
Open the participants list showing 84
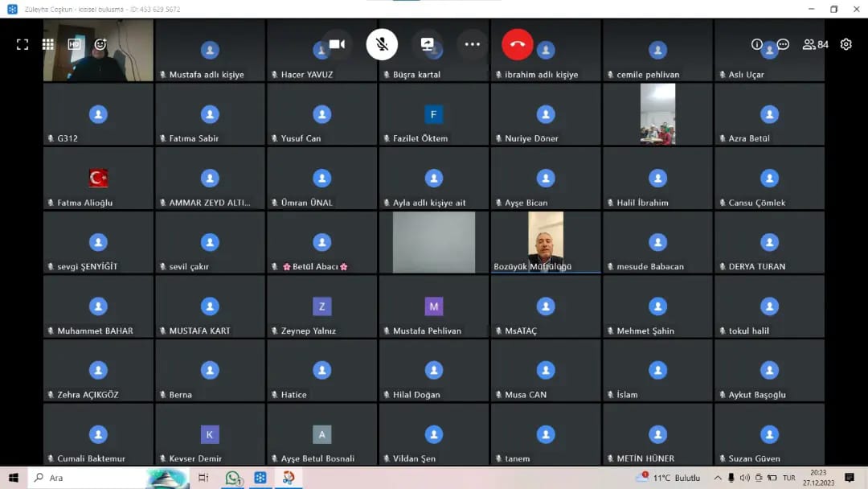point(815,45)
